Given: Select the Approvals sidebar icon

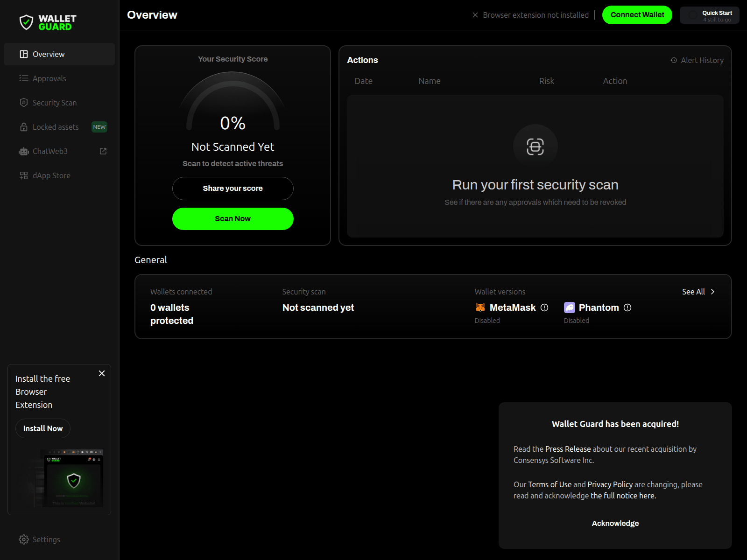Looking at the screenshot, I should pyautogui.click(x=24, y=78).
